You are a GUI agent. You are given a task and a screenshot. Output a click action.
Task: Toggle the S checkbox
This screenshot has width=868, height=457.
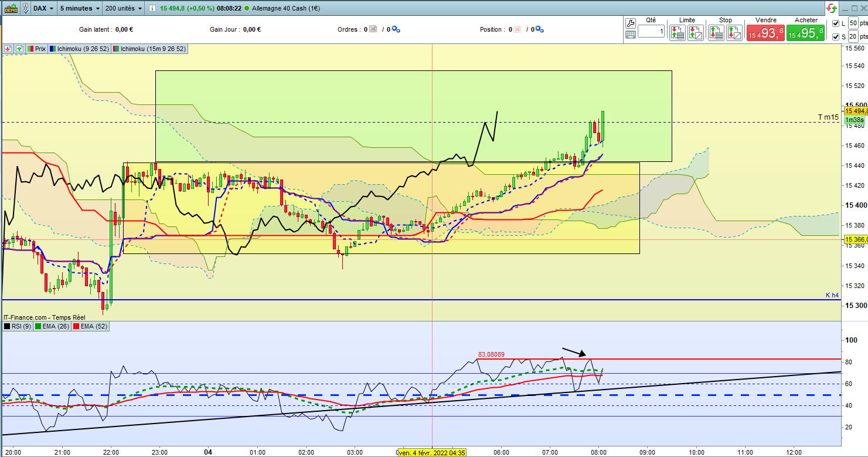click(x=836, y=37)
